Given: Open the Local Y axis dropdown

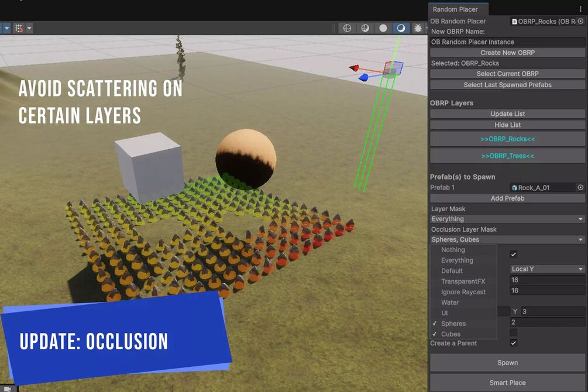Looking at the screenshot, I should (548, 269).
